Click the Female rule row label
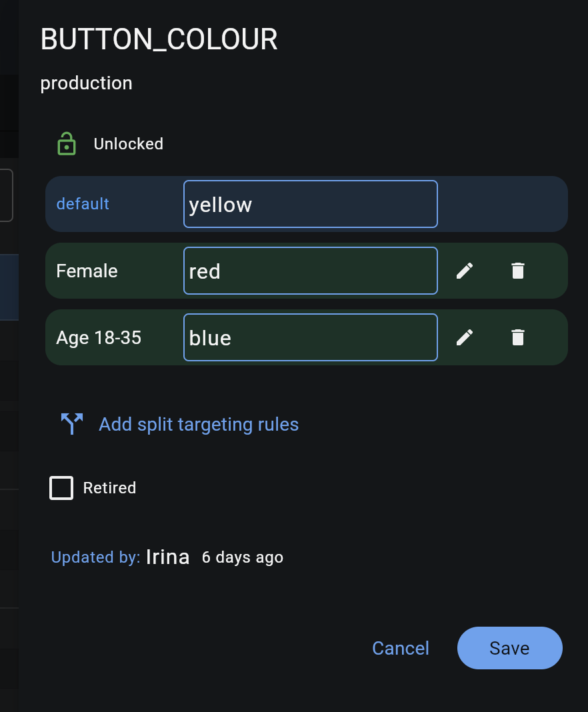588x712 pixels. [x=86, y=271]
